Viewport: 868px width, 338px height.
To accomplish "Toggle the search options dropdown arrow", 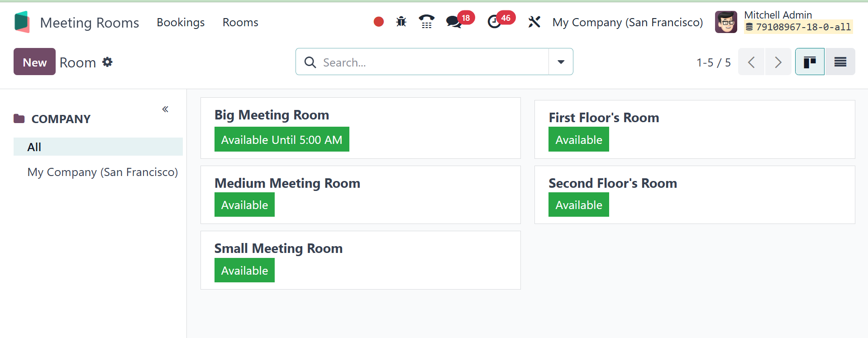I will pyautogui.click(x=561, y=62).
